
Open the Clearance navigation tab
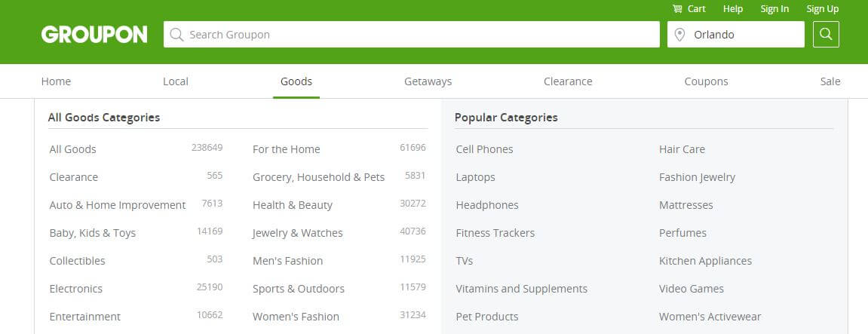pos(568,81)
